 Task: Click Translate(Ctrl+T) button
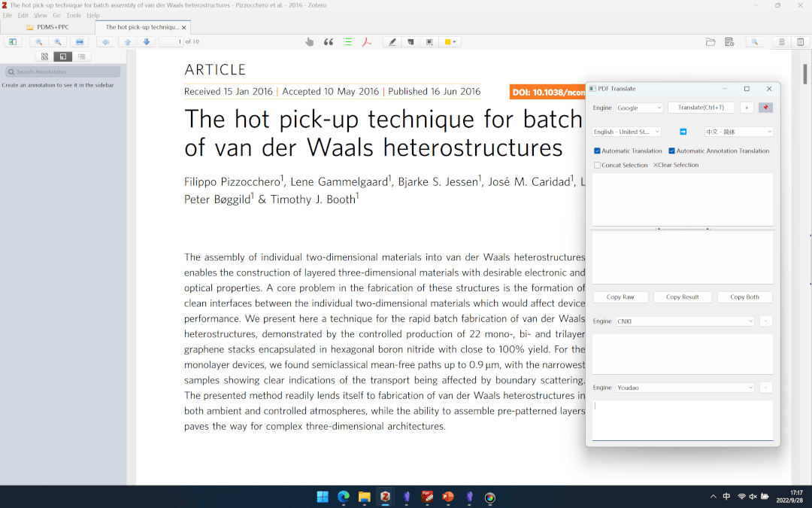(x=701, y=108)
